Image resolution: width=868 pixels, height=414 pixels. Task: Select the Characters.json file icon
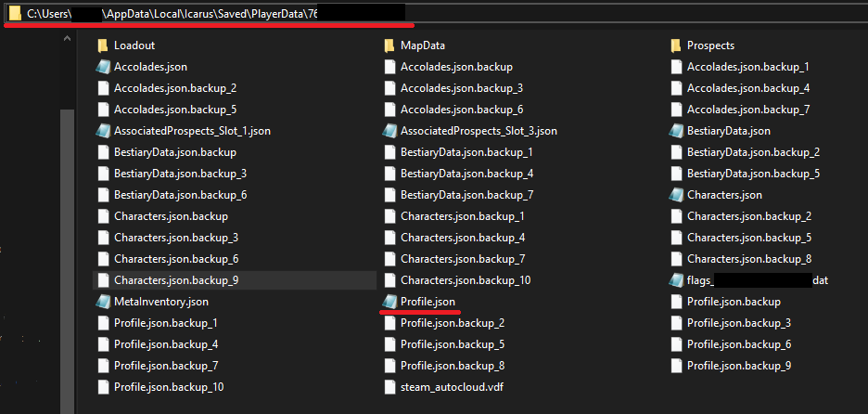coord(676,195)
